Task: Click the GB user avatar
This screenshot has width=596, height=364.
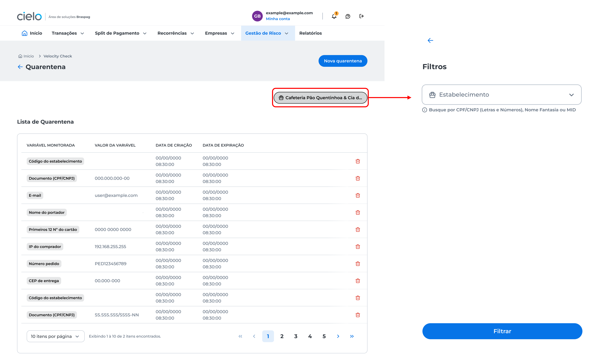Action: tap(257, 16)
